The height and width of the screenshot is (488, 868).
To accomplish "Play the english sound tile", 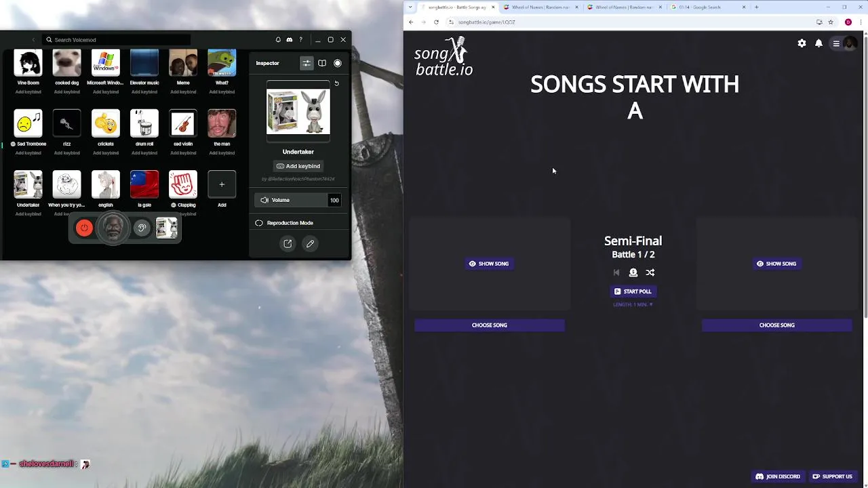I will [105, 184].
